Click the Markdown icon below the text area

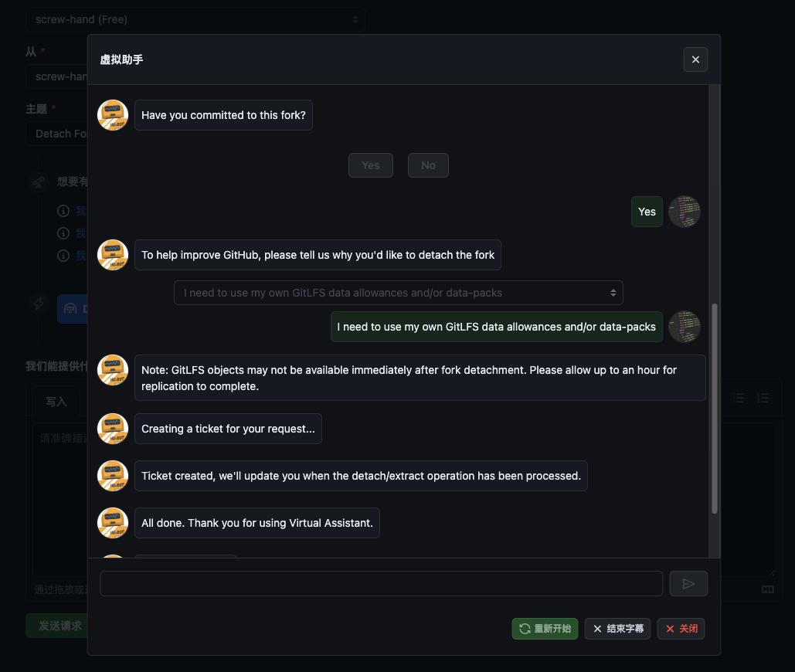pyautogui.click(x=768, y=589)
